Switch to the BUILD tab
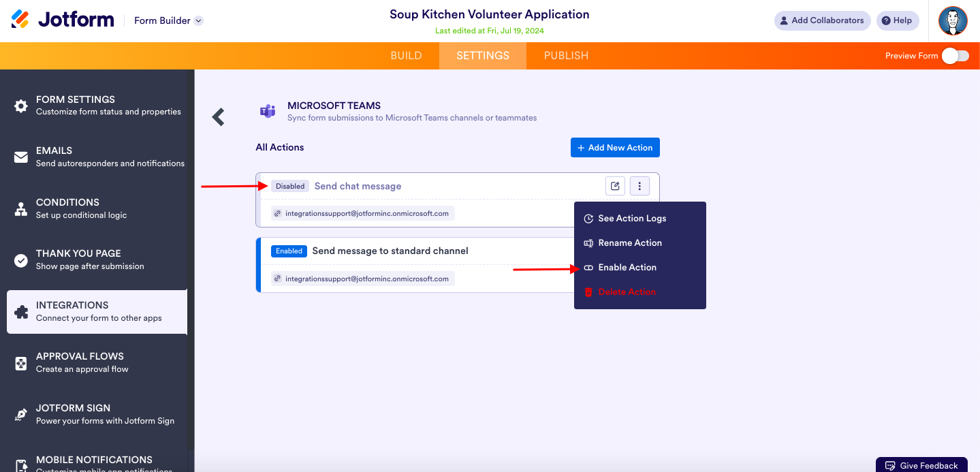This screenshot has width=980, height=472. [x=406, y=56]
